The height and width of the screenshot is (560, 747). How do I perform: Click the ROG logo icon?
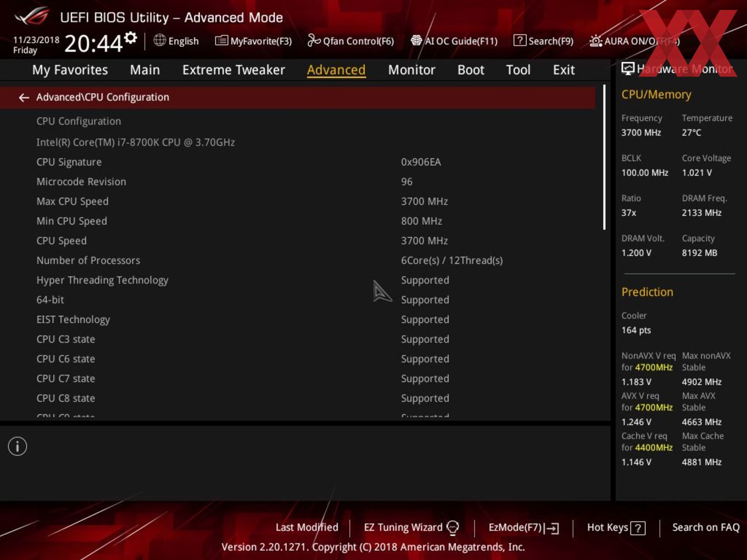click(x=32, y=16)
